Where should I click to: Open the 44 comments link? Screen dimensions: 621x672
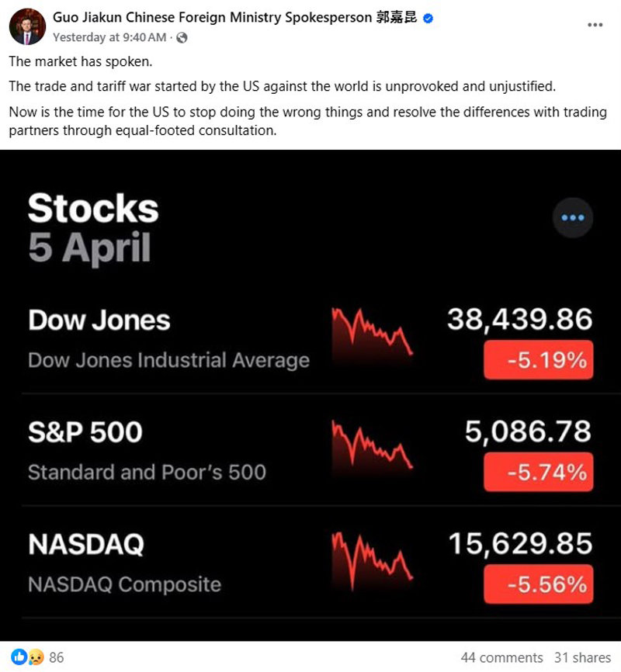pyautogui.click(x=502, y=657)
